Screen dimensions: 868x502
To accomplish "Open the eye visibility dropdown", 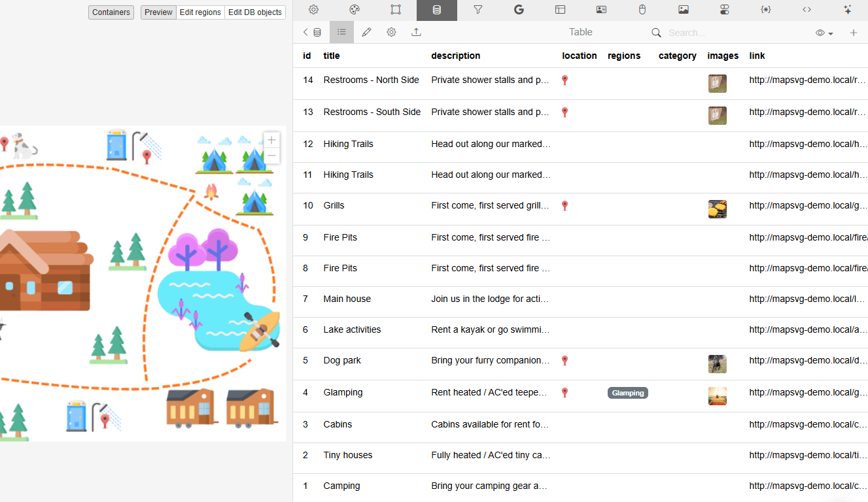I will [x=824, y=33].
